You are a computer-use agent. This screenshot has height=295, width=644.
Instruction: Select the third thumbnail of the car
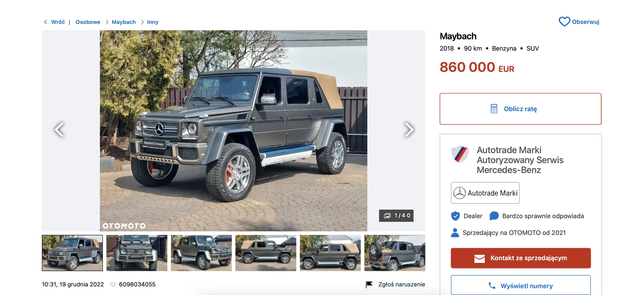point(201,253)
